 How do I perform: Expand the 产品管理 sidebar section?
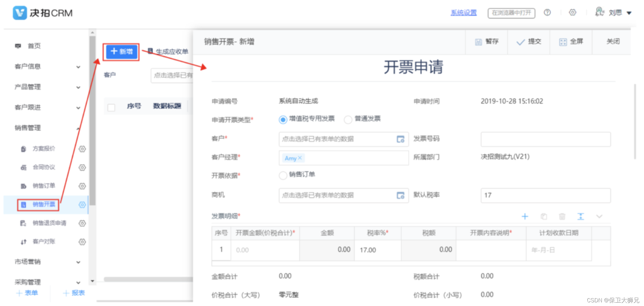78,87
